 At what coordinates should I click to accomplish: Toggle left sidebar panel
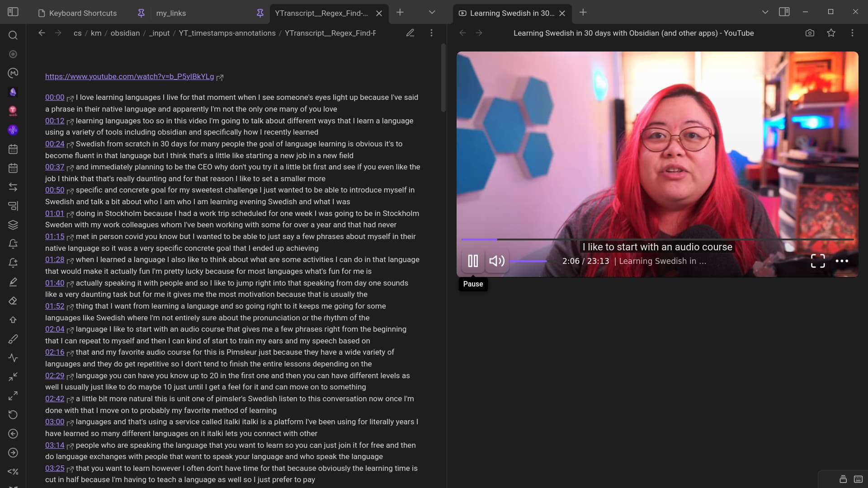[x=13, y=12]
